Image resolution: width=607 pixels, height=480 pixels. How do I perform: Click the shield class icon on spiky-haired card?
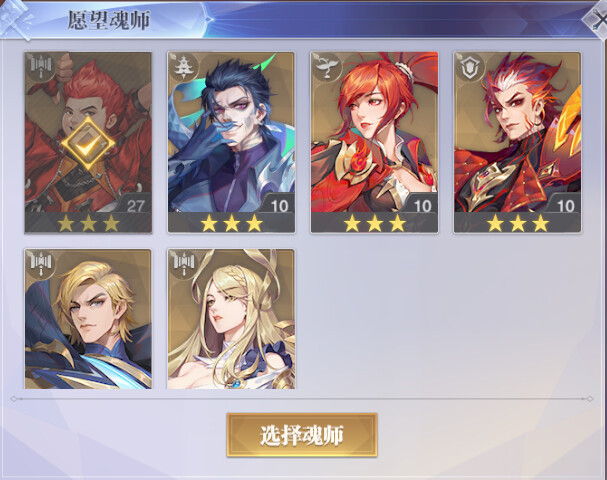[x=470, y=66]
